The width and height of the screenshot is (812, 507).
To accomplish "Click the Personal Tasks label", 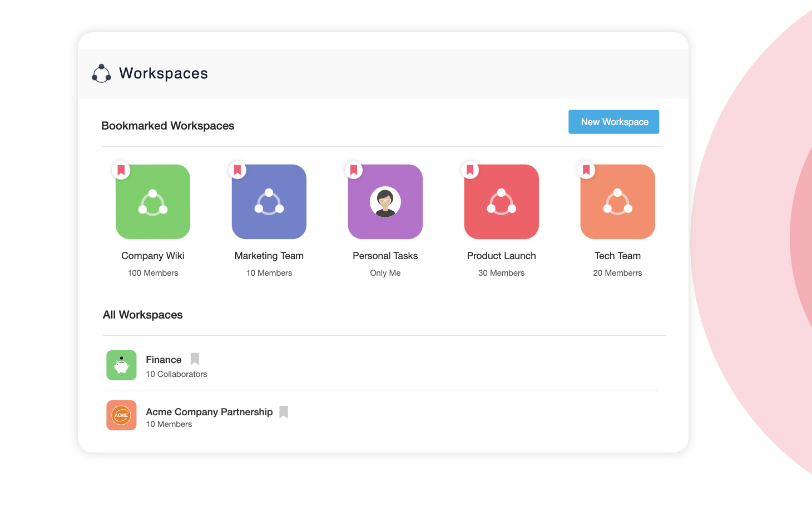I will point(385,256).
